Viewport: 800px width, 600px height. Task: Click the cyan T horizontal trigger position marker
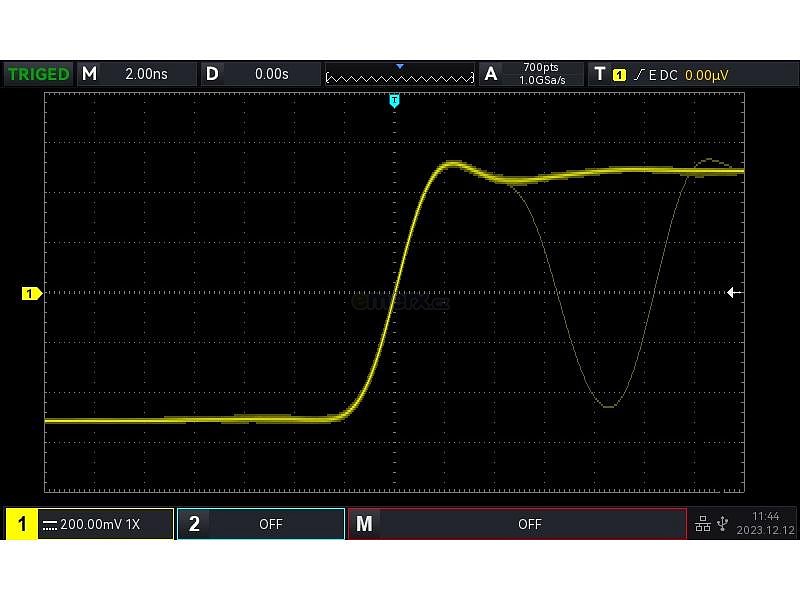pos(394,101)
